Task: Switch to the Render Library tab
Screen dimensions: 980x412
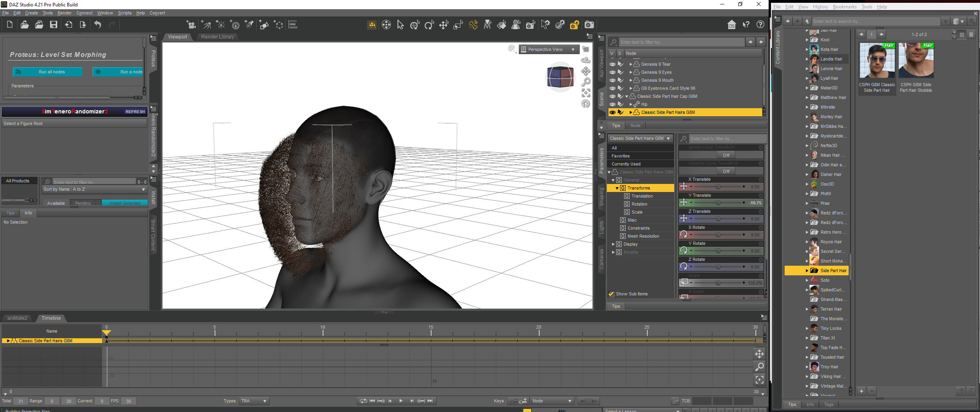Action: pos(217,36)
